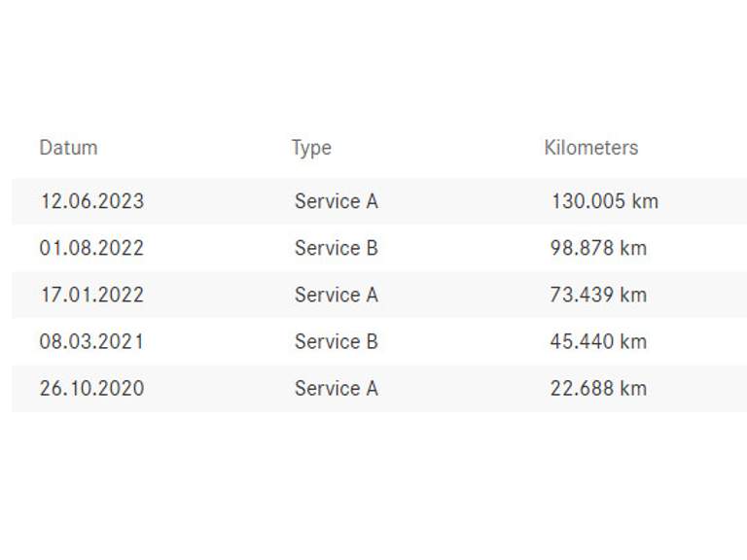Click the Datum column header
The height and width of the screenshot is (560, 747).
click(68, 148)
